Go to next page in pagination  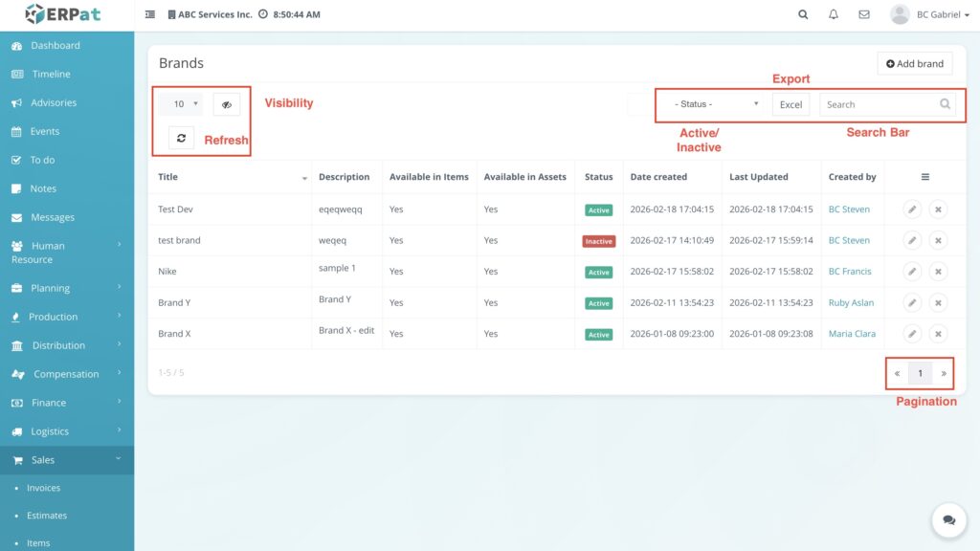click(944, 373)
